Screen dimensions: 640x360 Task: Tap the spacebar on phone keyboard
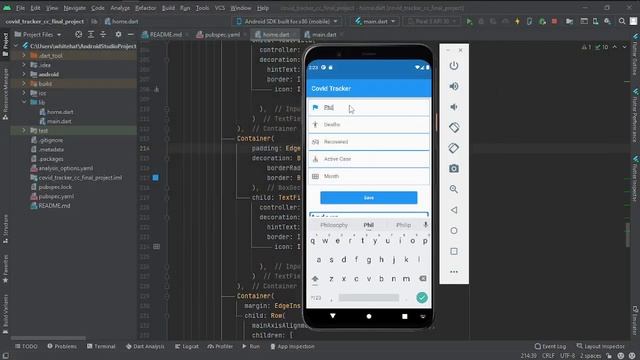(369, 298)
